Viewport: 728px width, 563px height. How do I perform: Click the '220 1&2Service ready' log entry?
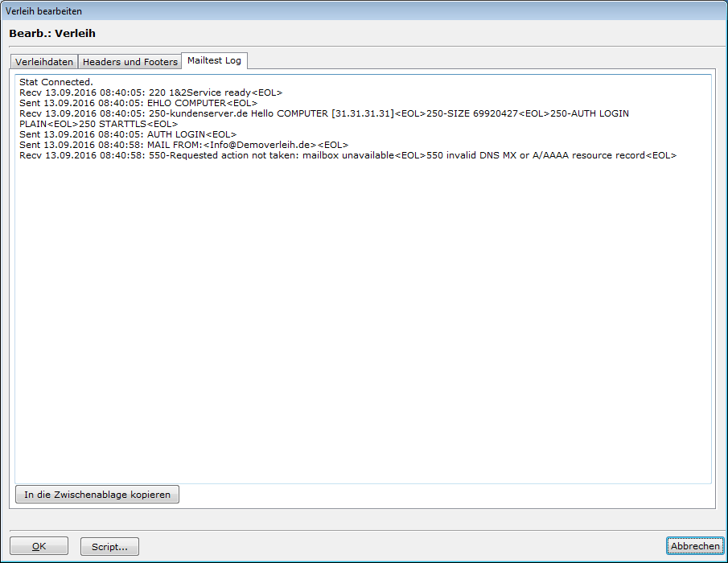[216, 92]
